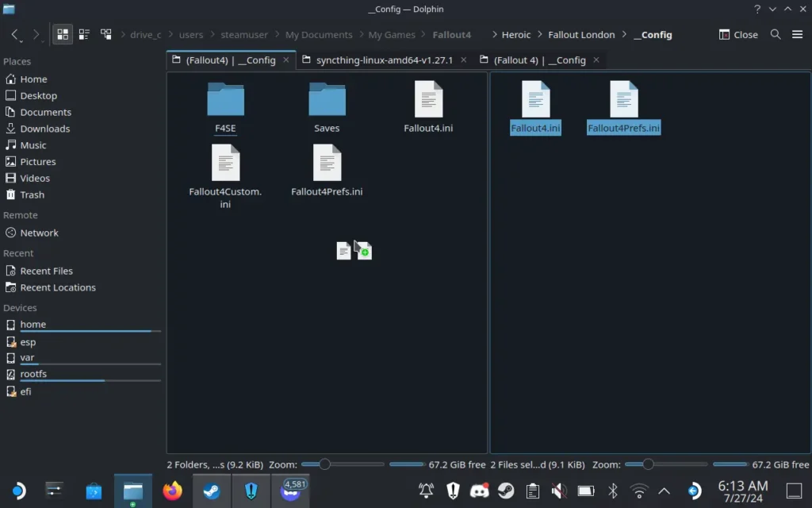Open the F4SE folder
Image resolution: width=812 pixels, height=508 pixels.
point(225,108)
